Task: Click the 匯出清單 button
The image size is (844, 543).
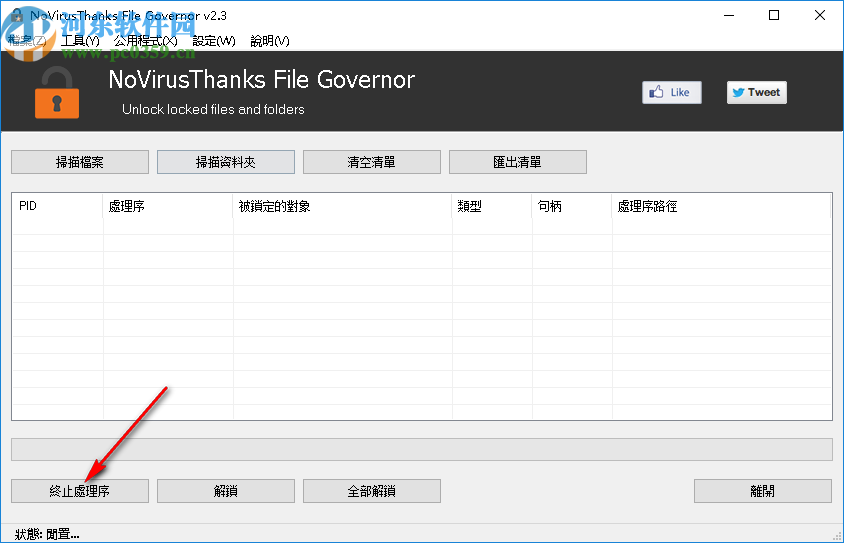Action: (517, 162)
